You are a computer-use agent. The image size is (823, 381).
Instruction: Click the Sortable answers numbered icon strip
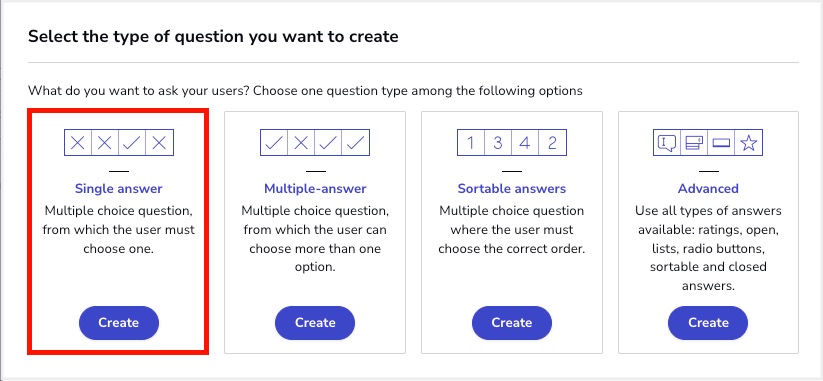pyautogui.click(x=512, y=143)
